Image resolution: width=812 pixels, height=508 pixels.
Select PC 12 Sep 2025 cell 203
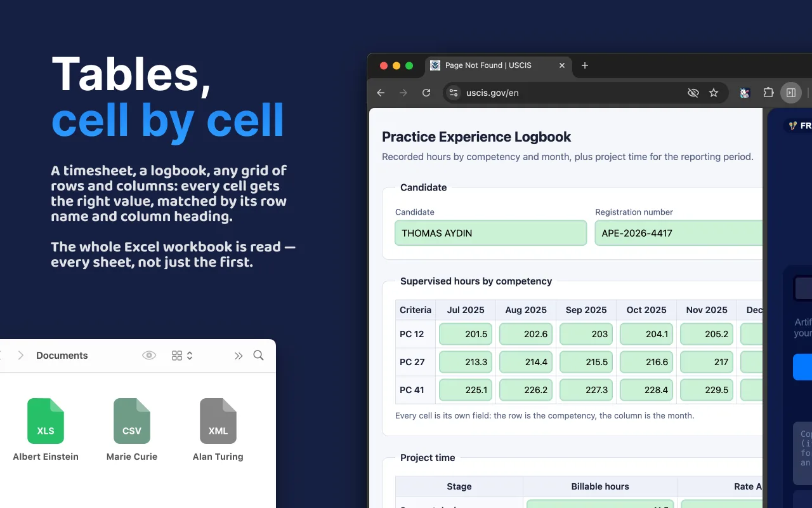click(586, 334)
